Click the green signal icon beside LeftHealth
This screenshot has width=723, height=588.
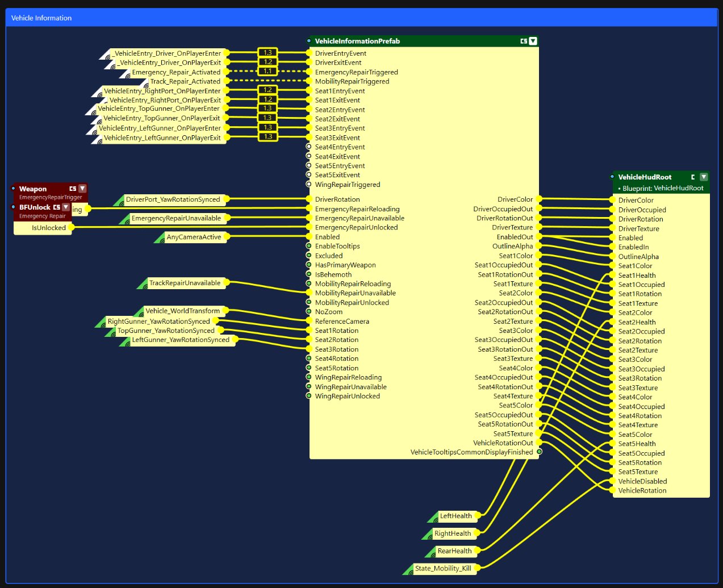[x=434, y=518]
